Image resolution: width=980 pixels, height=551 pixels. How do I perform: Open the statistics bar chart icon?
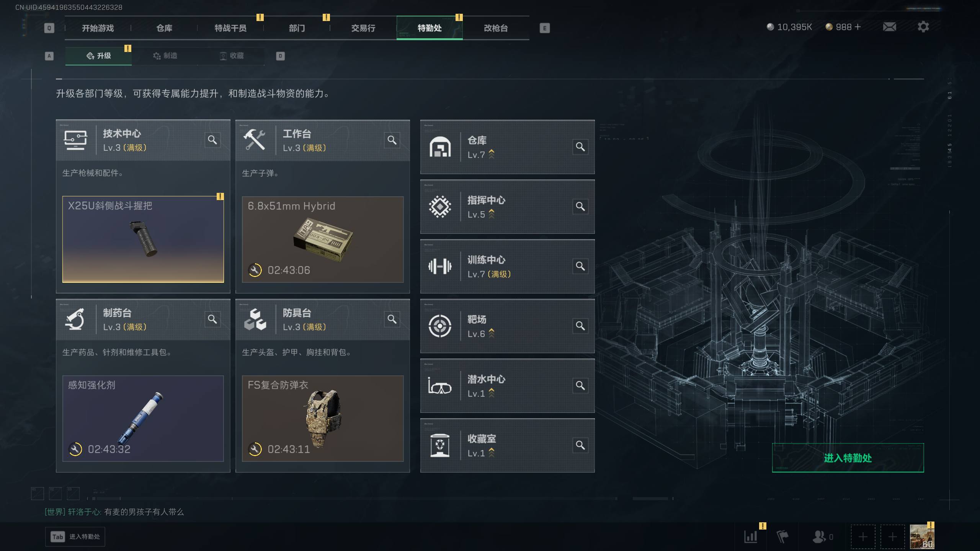pyautogui.click(x=751, y=536)
